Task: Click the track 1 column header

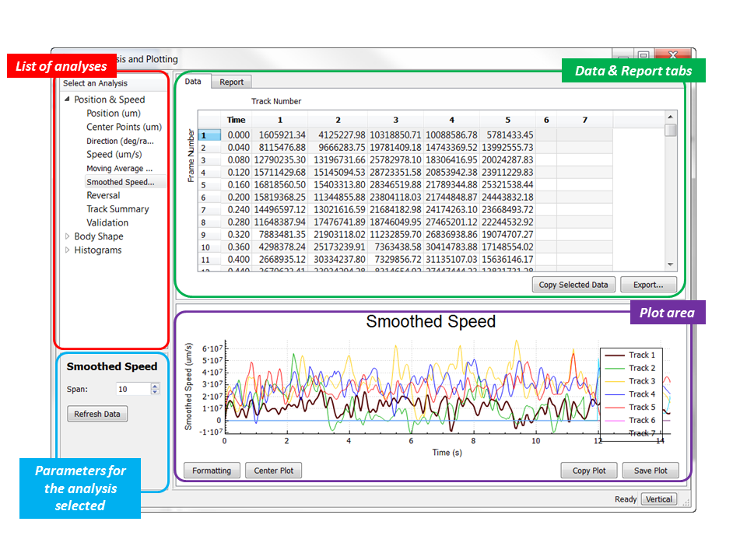Action: coord(279,120)
